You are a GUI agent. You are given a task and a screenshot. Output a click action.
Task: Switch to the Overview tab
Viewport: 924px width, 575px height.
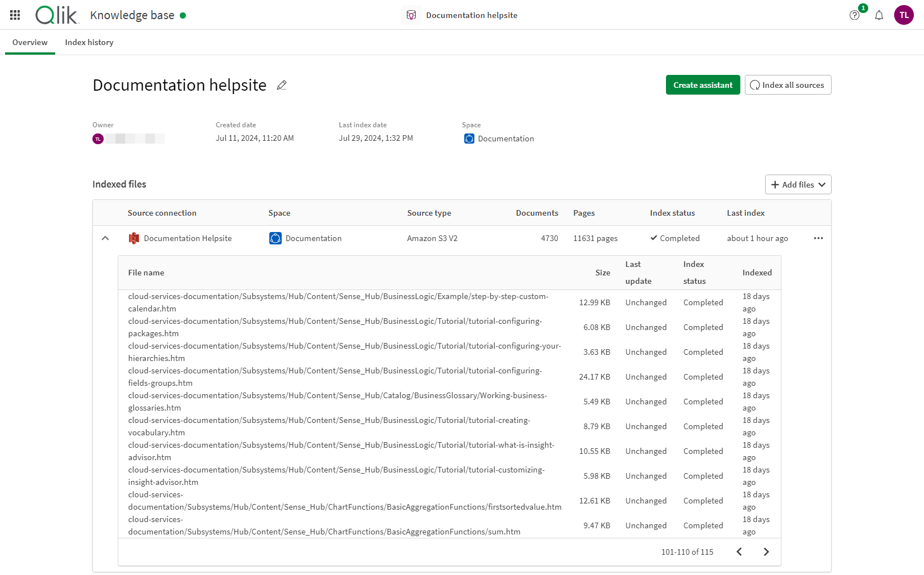(30, 42)
